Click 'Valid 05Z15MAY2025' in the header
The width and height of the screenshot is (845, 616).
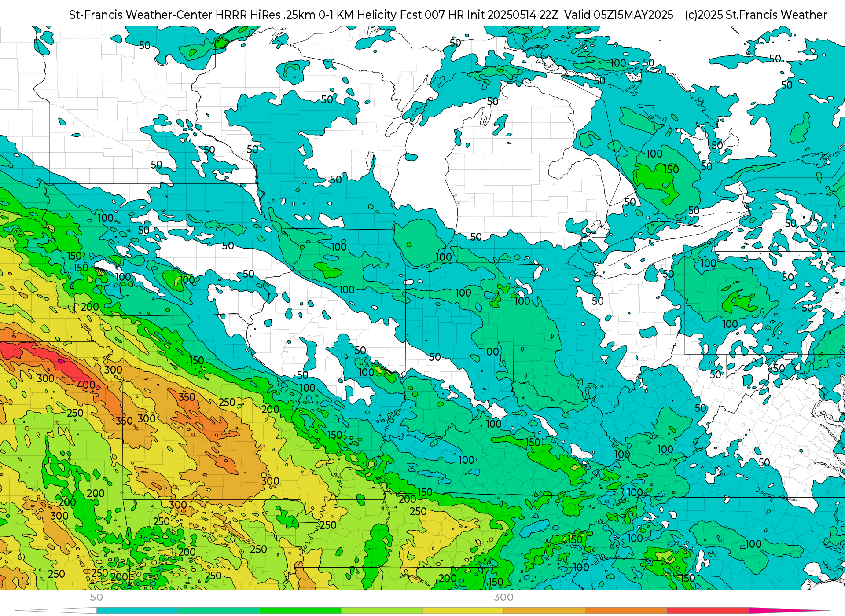(x=619, y=15)
